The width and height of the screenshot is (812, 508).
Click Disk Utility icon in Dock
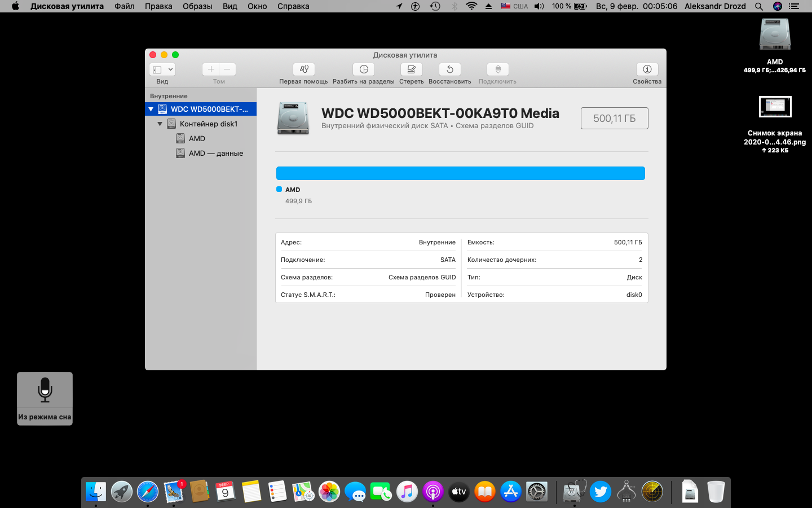tap(575, 492)
